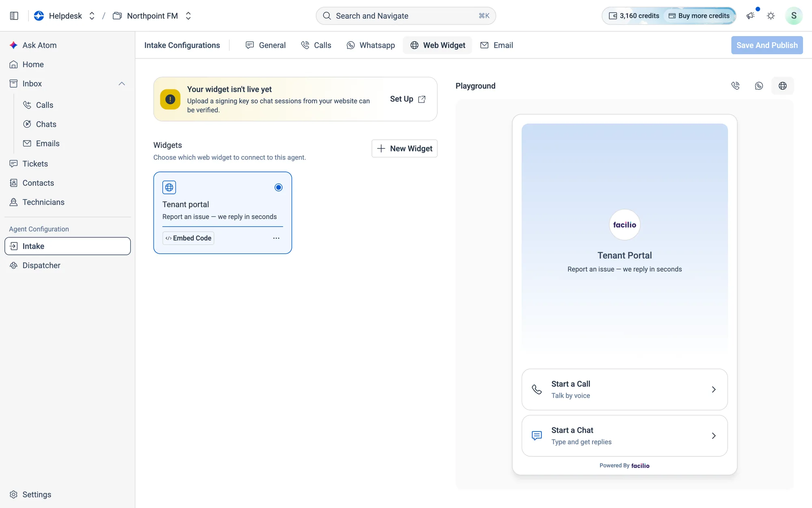Open the announcements megaphone icon
The image size is (812, 508).
[751, 16]
